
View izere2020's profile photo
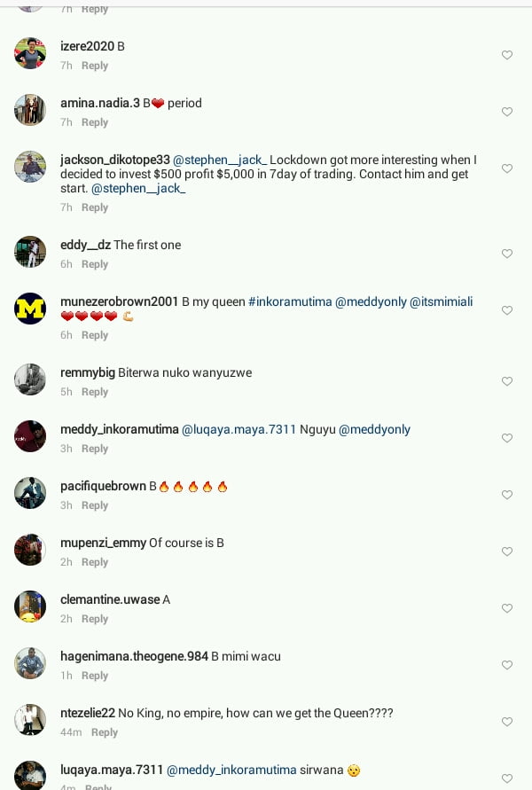tap(30, 53)
